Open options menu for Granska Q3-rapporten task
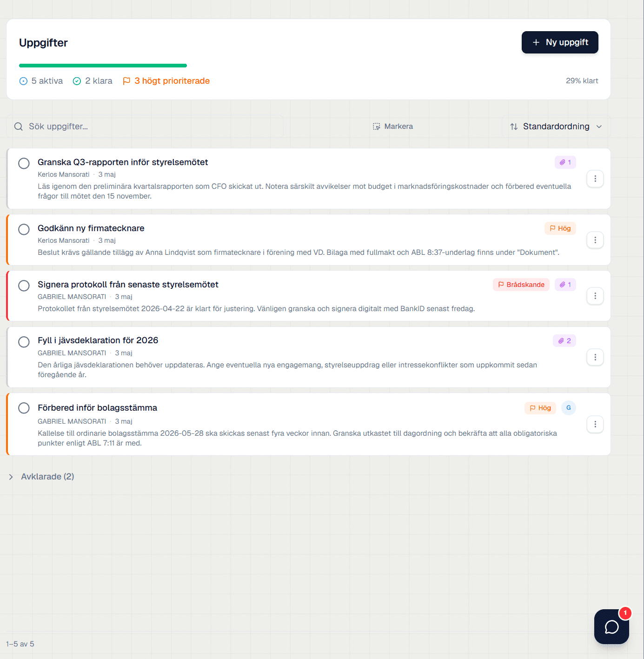 595,179
